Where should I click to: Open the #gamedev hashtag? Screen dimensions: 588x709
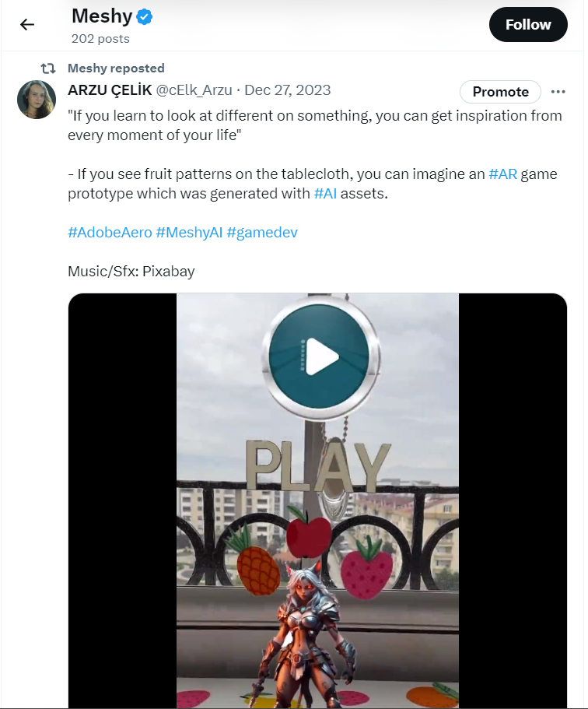click(262, 233)
